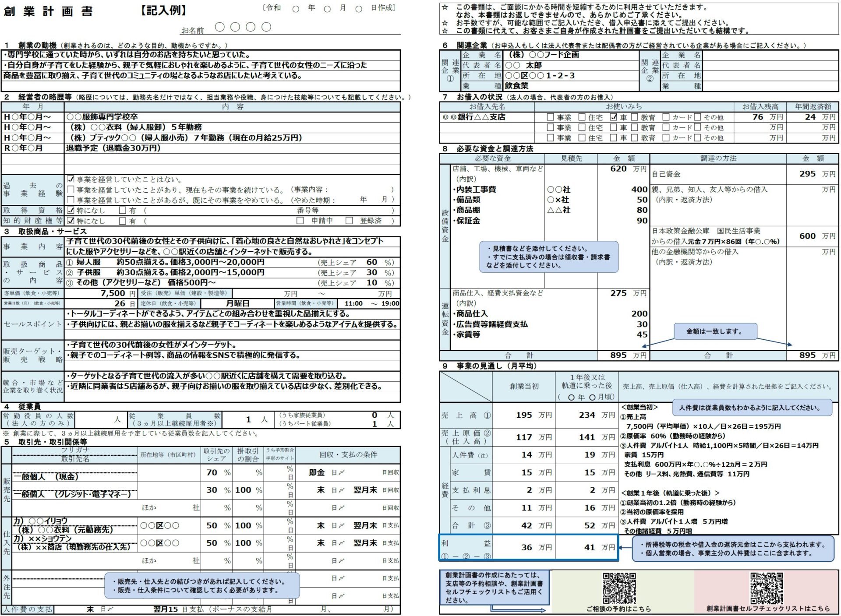Select '退職予定(退職金30万円)' row

tap(113, 148)
